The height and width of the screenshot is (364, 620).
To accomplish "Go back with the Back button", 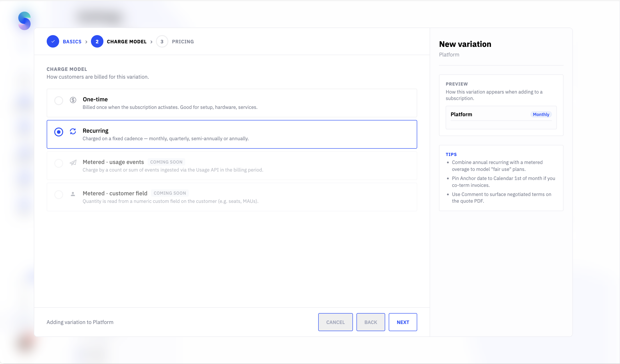I will coord(370,322).
